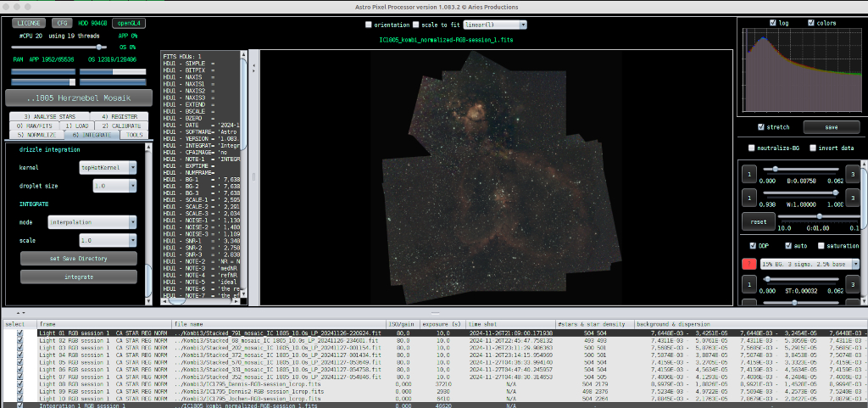868x408 pixels.
Task: Click the FITS header vertical scrollbar
Action: pos(243,174)
